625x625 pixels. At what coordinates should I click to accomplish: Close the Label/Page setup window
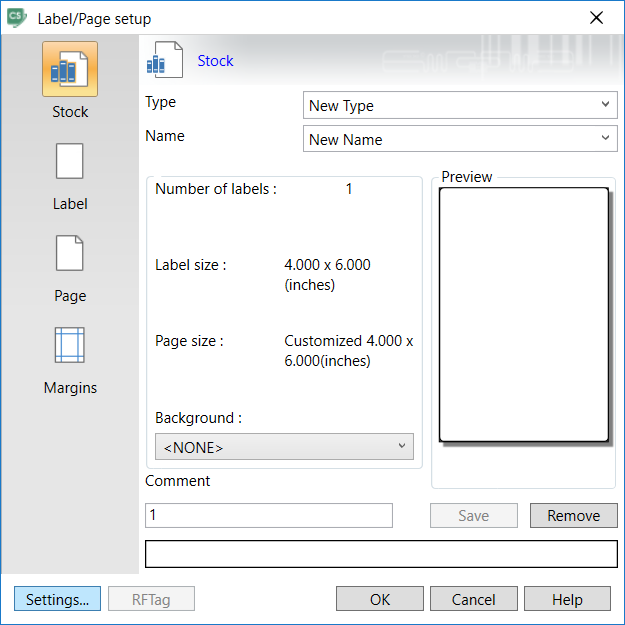pyautogui.click(x=597, y=18)
